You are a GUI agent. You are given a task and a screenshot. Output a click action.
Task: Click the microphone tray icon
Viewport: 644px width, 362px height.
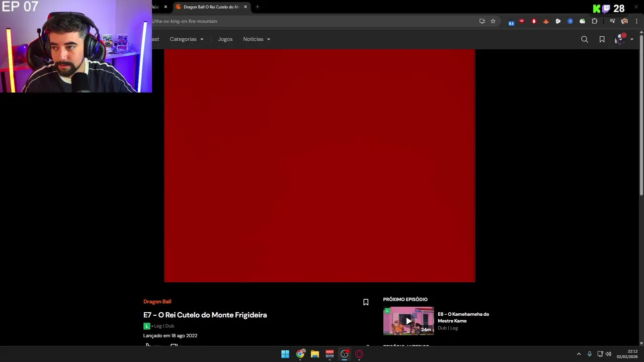pos(590,354)
